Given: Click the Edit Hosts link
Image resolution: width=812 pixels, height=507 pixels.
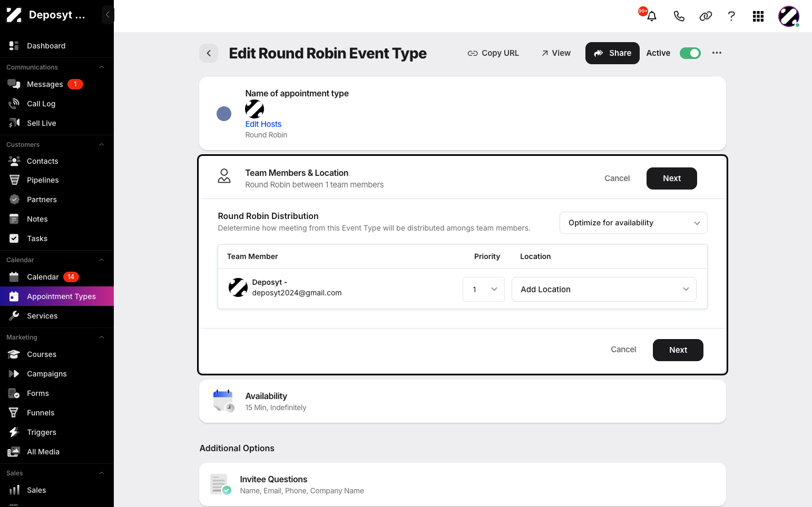Looking at the screenshot, I should (263, 124).
